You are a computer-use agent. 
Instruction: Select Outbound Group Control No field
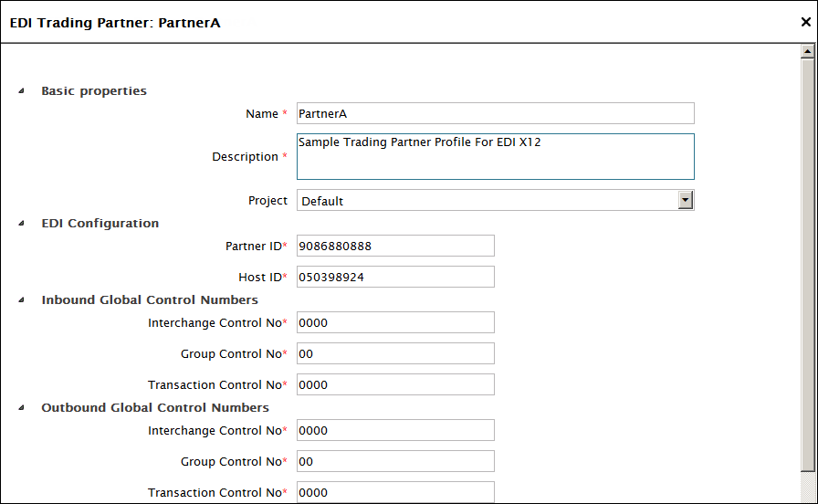tap(395, 462)
